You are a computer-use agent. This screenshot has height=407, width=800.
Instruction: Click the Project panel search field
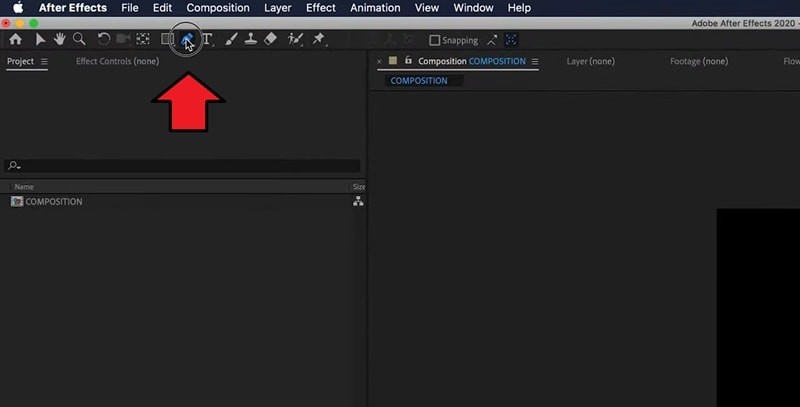pyautogui.click(x=182, y=165)
